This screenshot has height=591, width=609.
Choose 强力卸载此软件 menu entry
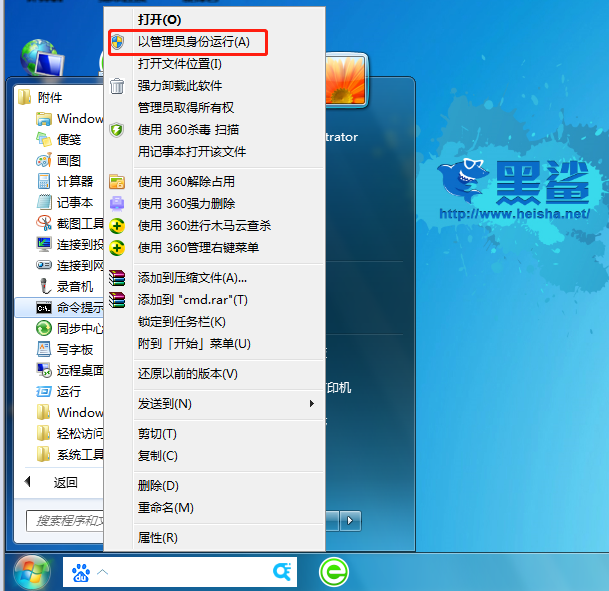tap(214, 85)
